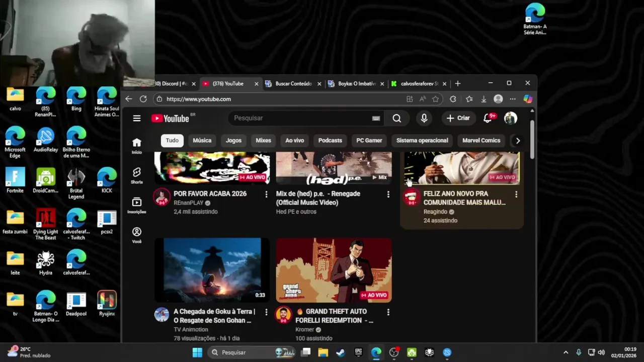Open a new browser tab
644x362 pixels.
tap(457, 83)
